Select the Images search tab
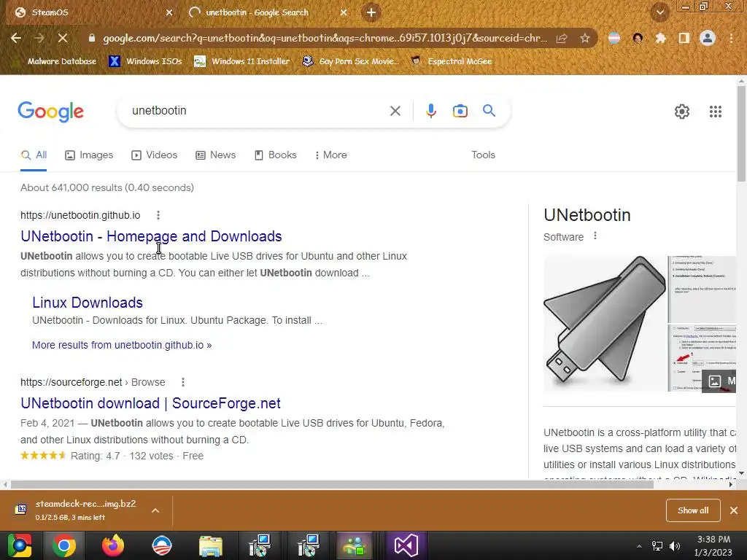The height and width of the screenshot is (560, 747). (89, 155)
